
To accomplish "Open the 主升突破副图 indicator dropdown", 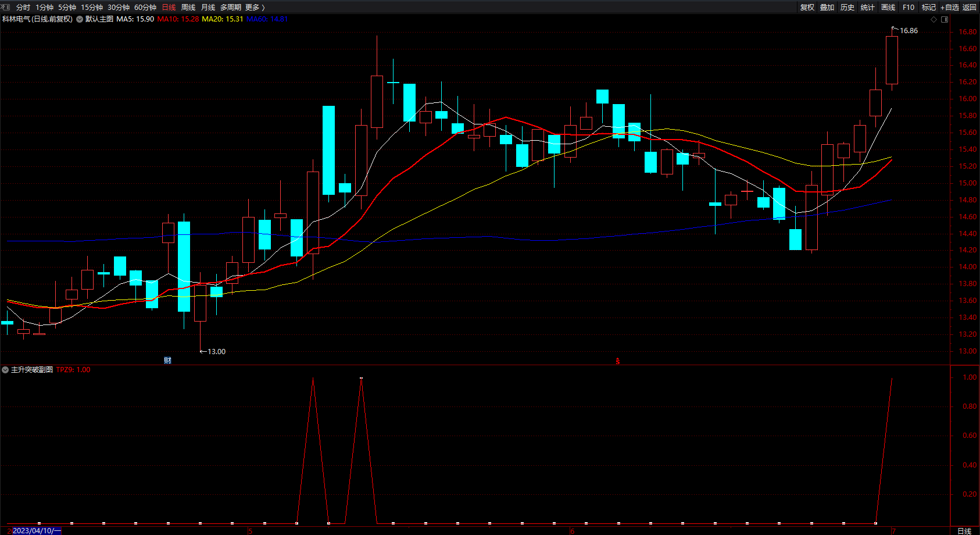I will pyautogui.click(x=5, y=370).
